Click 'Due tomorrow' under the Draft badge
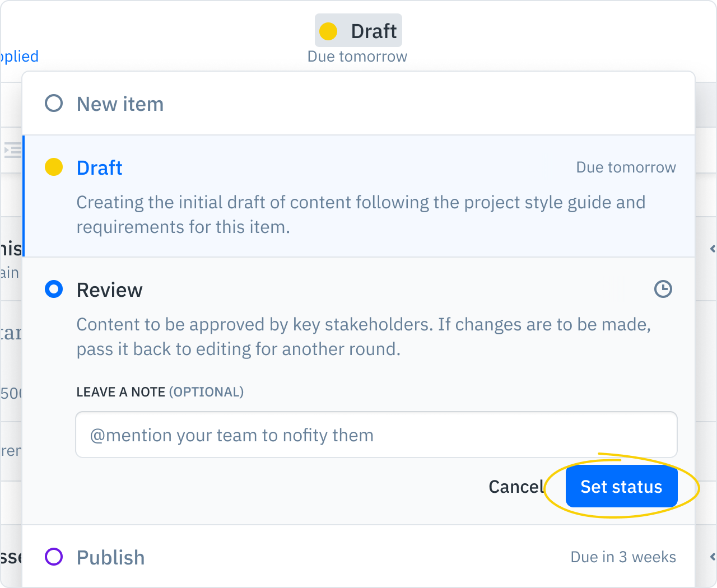Image resolution: width=717 pixels, height=588 pixels. (357, 57)
